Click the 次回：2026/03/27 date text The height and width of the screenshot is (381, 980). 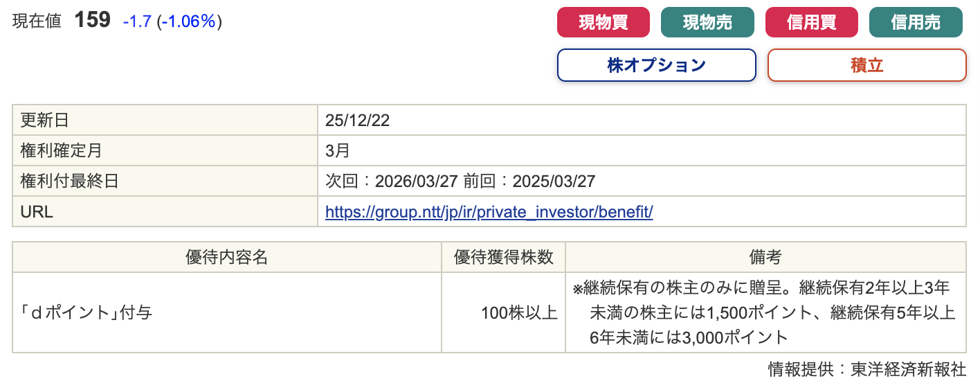pos(391,181)
